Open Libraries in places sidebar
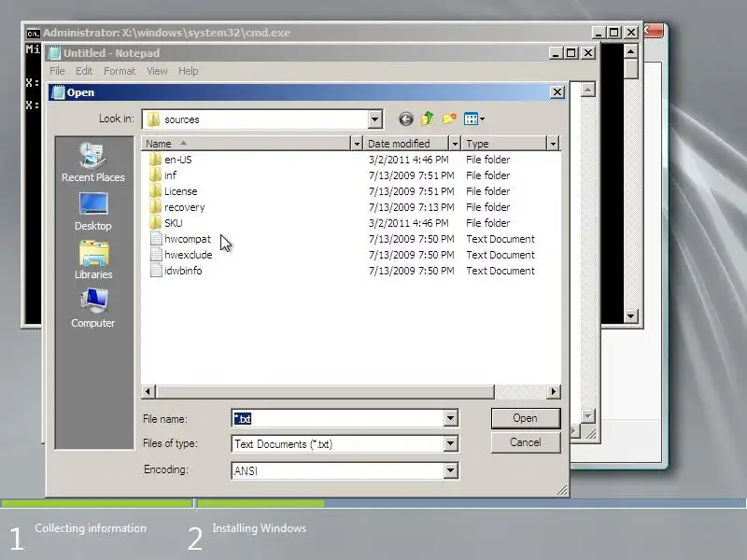 pyautogui.click(x=93, y=260)
